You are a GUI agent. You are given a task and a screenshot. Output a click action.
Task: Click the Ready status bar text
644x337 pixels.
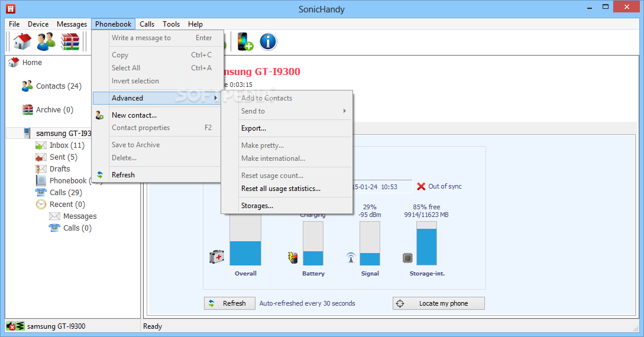(153, 326)
